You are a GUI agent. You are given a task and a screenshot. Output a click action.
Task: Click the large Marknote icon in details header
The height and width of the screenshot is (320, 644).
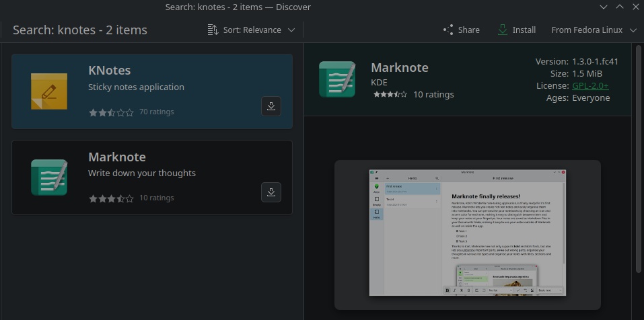tap(336, 79)
